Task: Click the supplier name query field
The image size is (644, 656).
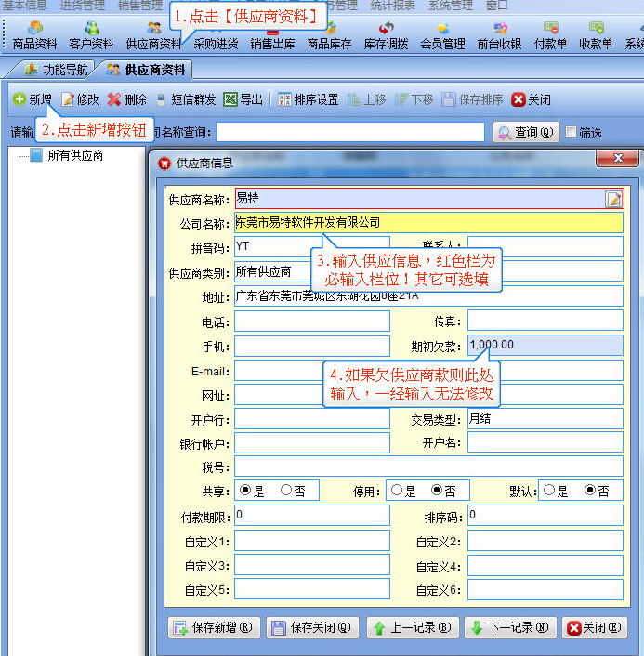Action: point(350,132)
